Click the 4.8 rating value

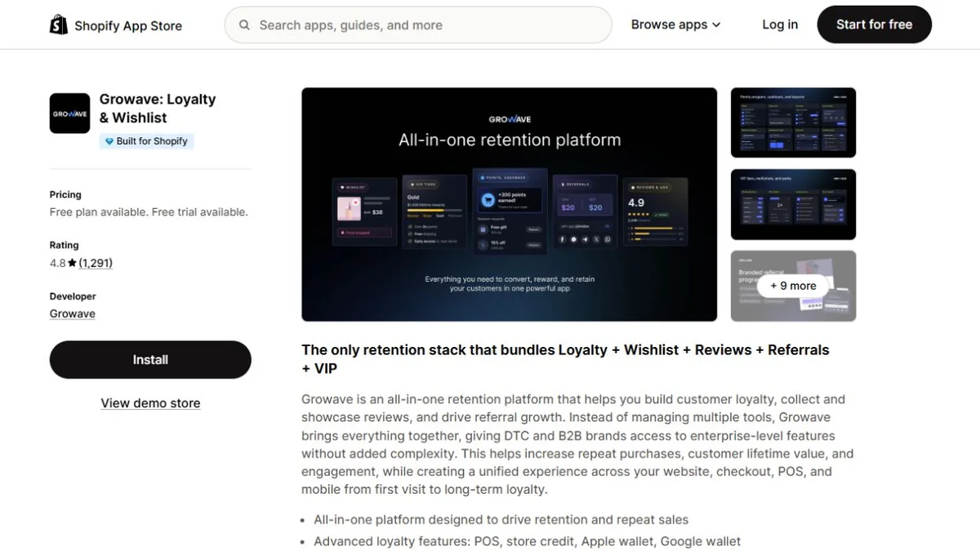coord(57,263)
